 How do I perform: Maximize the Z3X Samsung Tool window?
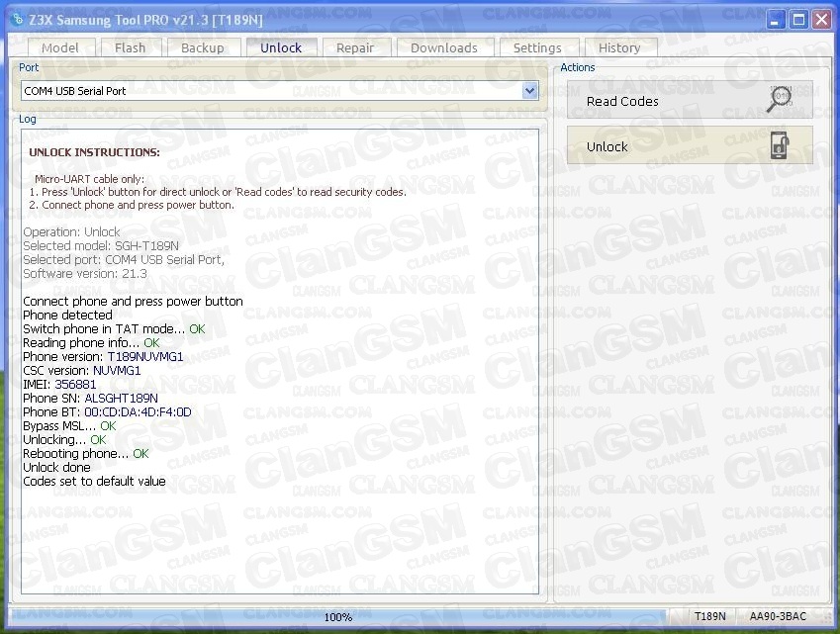point(798,20)
